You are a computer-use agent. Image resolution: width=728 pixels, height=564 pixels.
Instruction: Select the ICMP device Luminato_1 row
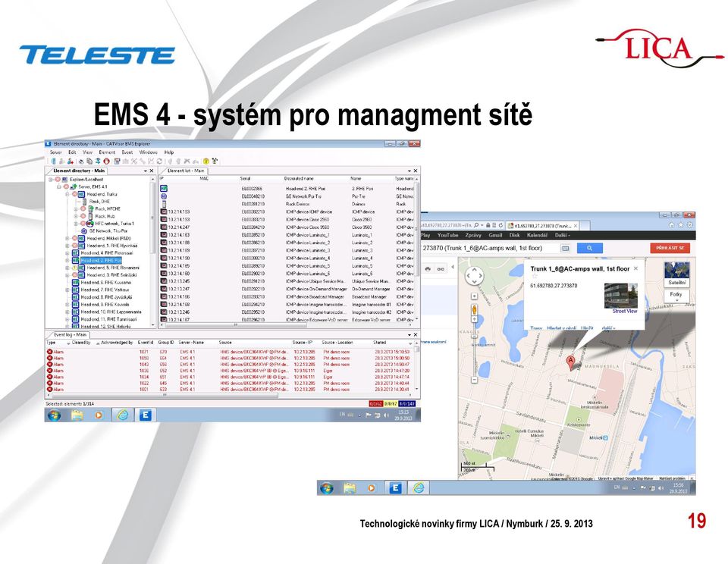pyautogui.click(x=288, y=235)
